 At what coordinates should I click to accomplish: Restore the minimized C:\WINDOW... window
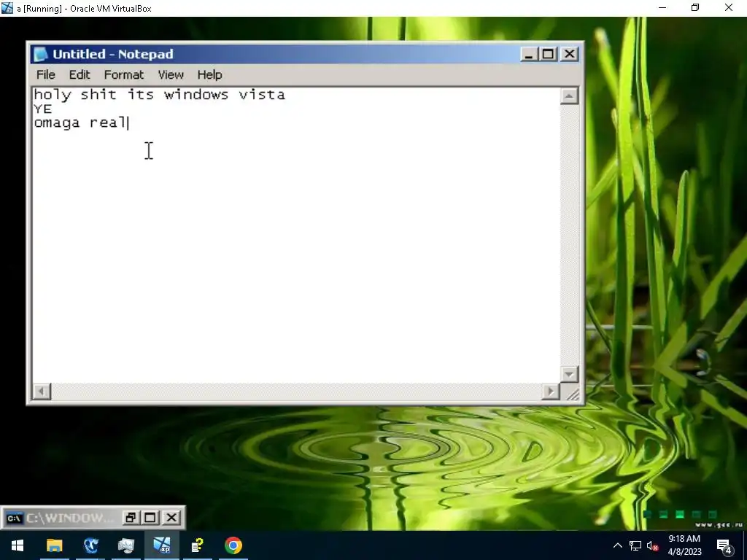(x=130, y=518)
